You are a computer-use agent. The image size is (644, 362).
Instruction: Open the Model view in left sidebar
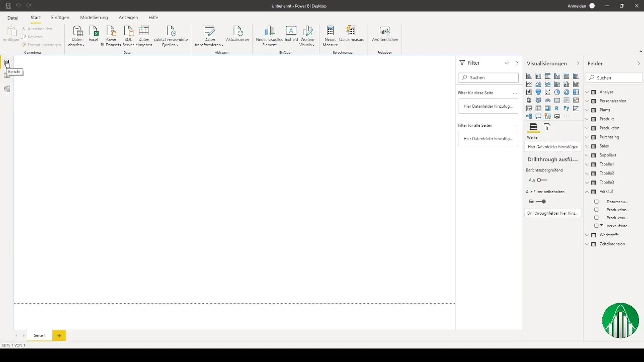click(x=7, y=89)
